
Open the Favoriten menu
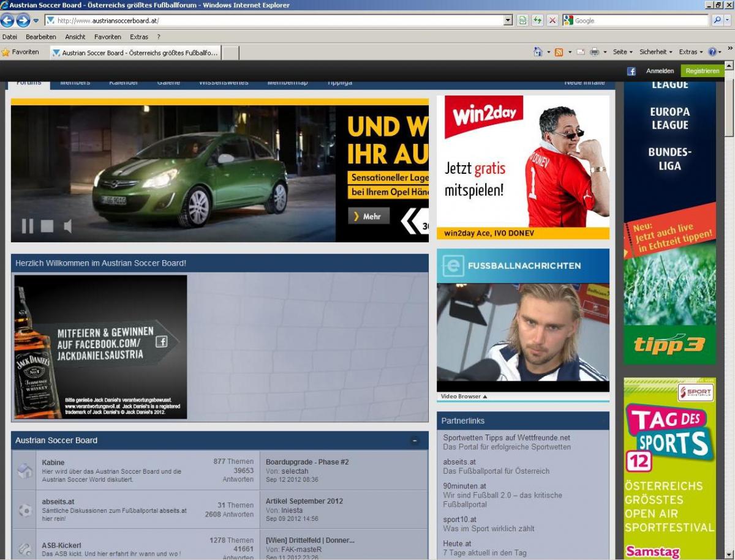[108, 37]
